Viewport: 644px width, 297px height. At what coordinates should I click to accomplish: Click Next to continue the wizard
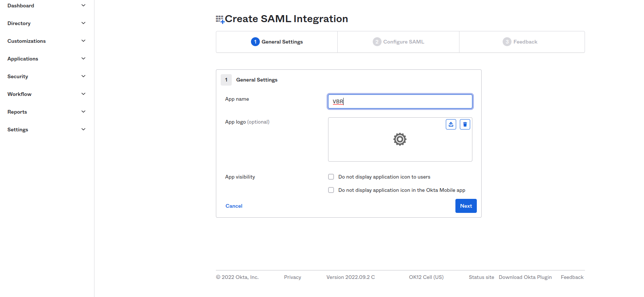[466, 206]
